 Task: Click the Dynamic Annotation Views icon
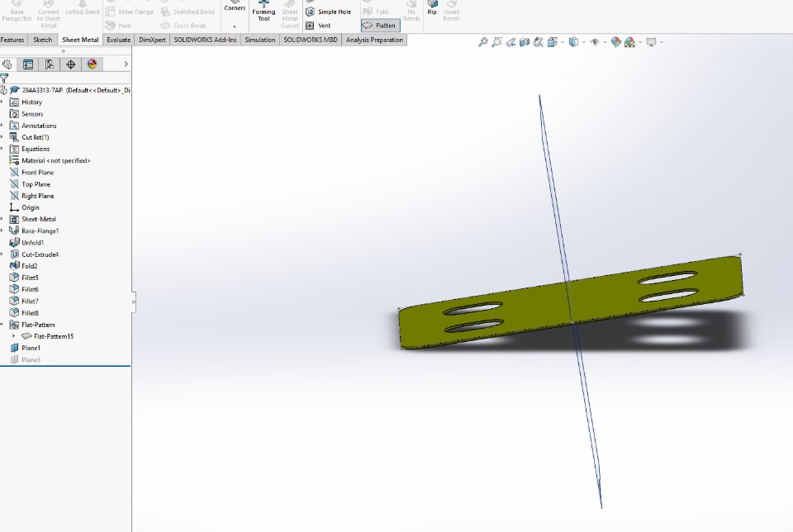coord(538,42)
